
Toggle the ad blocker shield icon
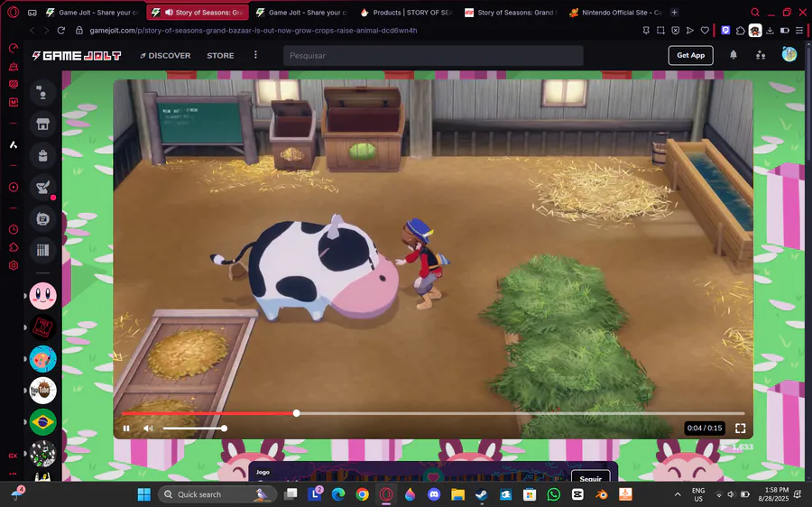point(675,31)
